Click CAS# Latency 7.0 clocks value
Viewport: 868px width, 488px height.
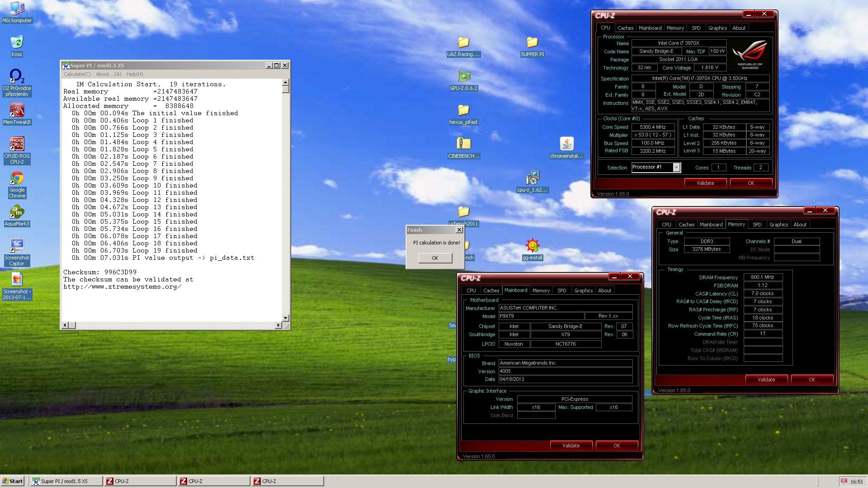(x=763, y=294)
